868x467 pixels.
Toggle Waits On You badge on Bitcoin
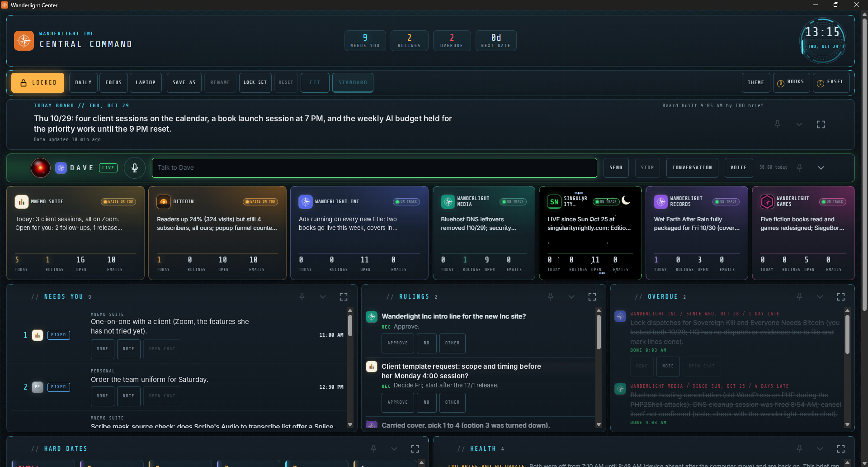click(260, 201)
